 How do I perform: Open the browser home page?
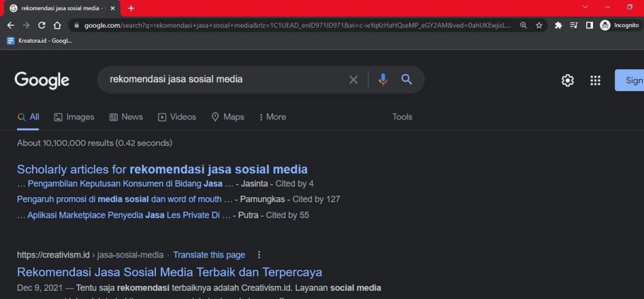click(57, 25)
